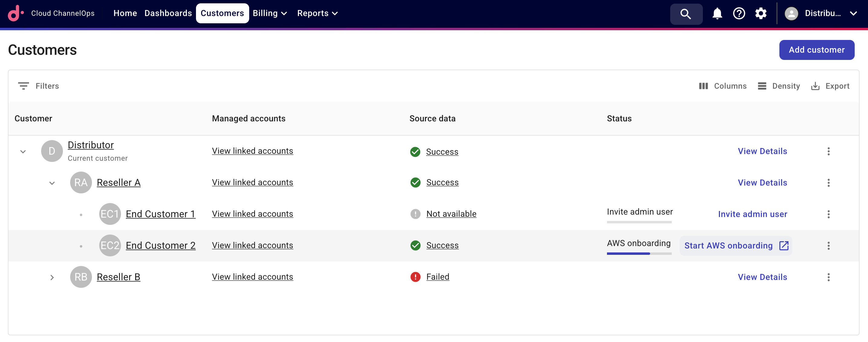
Task: Switch to the Dashboards tab
Action: tap(168, 13)
